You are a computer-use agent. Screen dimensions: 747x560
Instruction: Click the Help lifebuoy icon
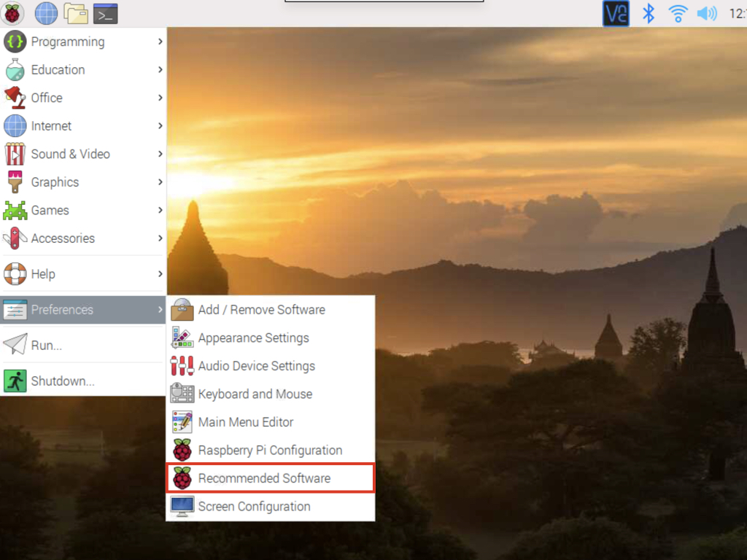click(x=15, y=274)
